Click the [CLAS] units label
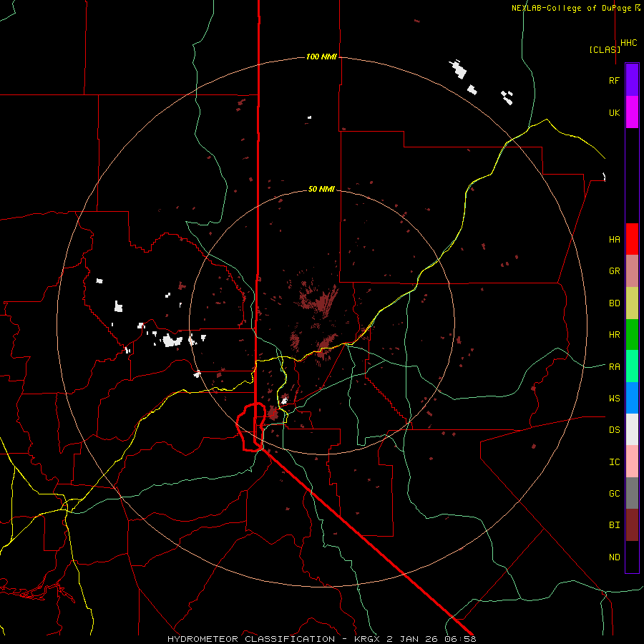 coord(605,50)
